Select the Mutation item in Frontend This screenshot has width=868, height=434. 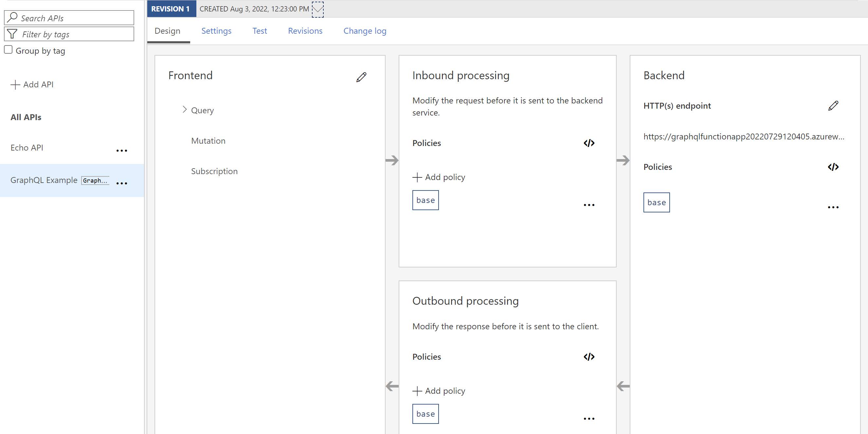[x=208, y=141]
